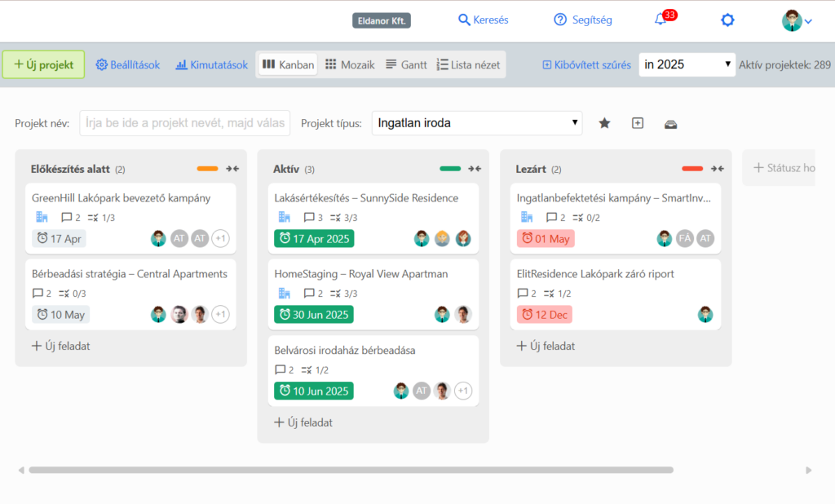This screenshot has width=835, height=504.
Task: Collapse the Aktív column
Action: [475, 169]
